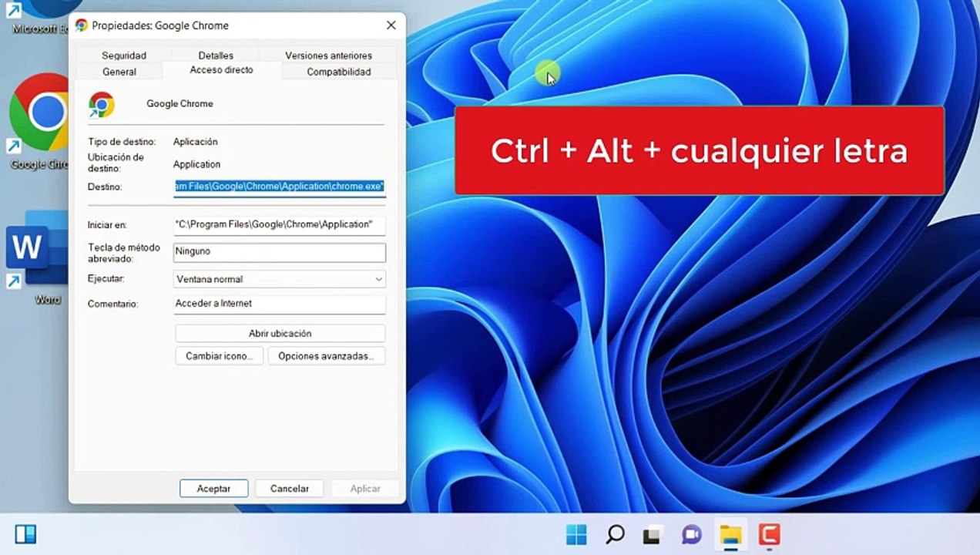980x555 pixels.
Task: Open the Widgets panel on the taskbar
Action: (25, 534)
